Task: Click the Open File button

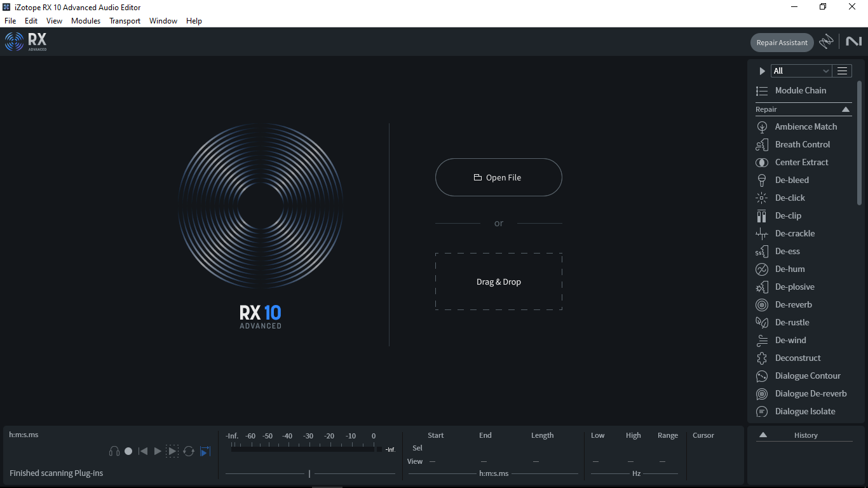Action: point(498,177)
